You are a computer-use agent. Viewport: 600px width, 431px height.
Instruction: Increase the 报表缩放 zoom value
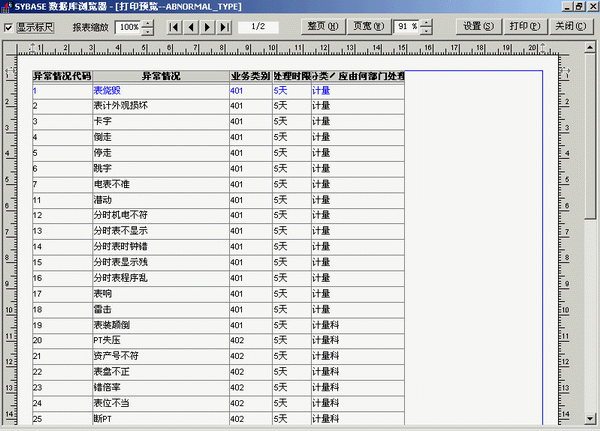click(149, 23)
